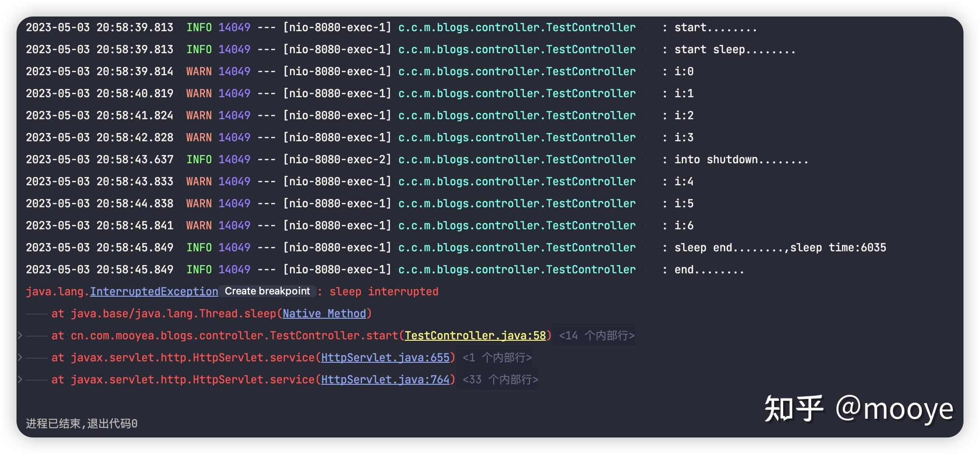
Task: Unfold the <14 个内部行> hidden frames
Action: (596, 336)
